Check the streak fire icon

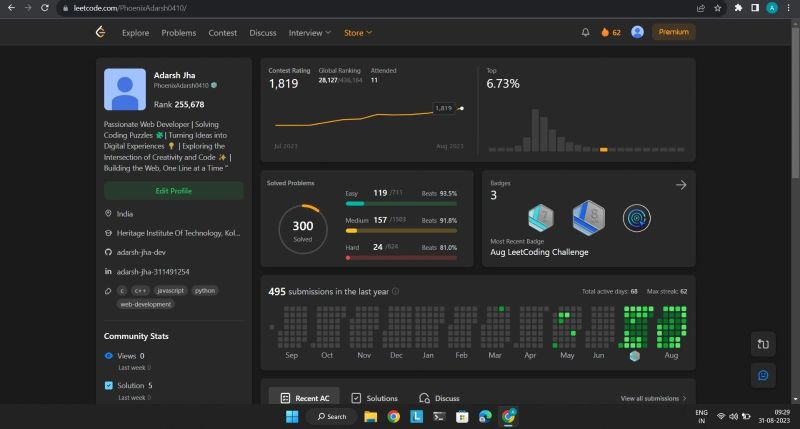tap(605, 32)
